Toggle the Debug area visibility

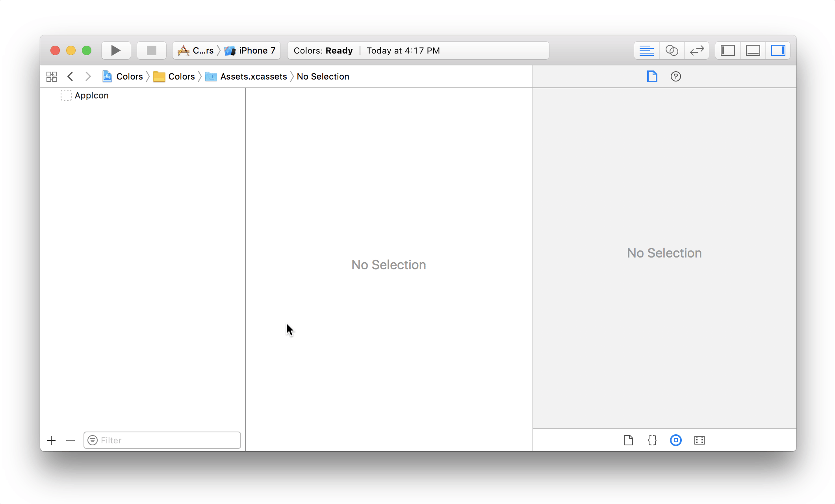pyautogui.click(x=753, y=50)
